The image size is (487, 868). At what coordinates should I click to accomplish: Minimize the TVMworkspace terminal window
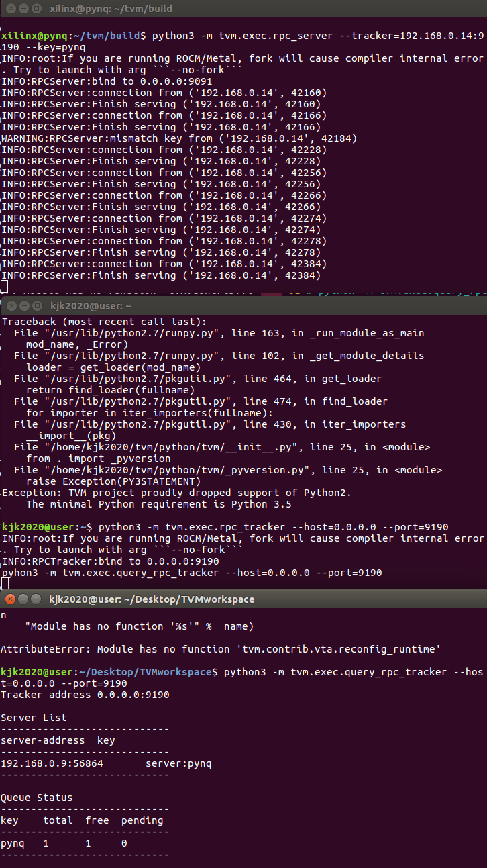(23, 599)
